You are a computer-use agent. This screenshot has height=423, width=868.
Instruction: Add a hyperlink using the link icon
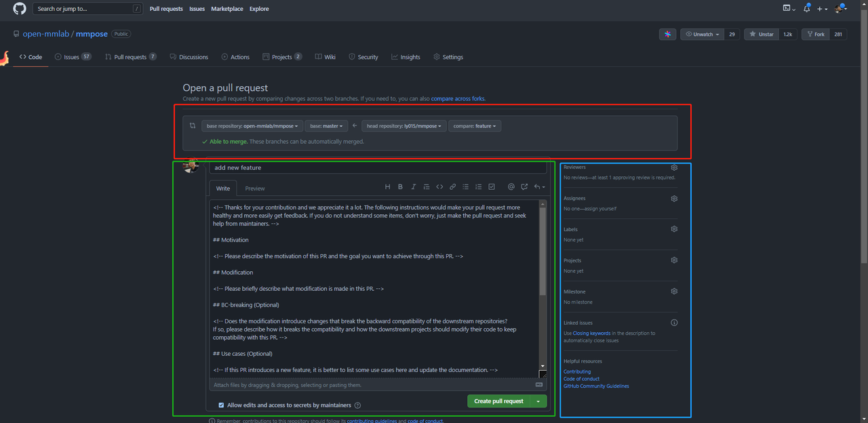click(x=452, y=187)
